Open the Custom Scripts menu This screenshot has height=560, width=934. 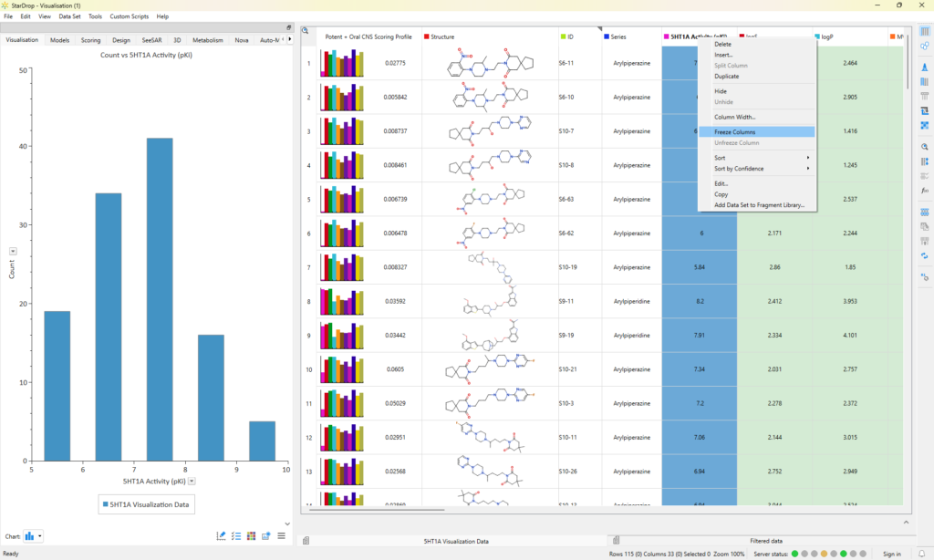click(130, 16)
